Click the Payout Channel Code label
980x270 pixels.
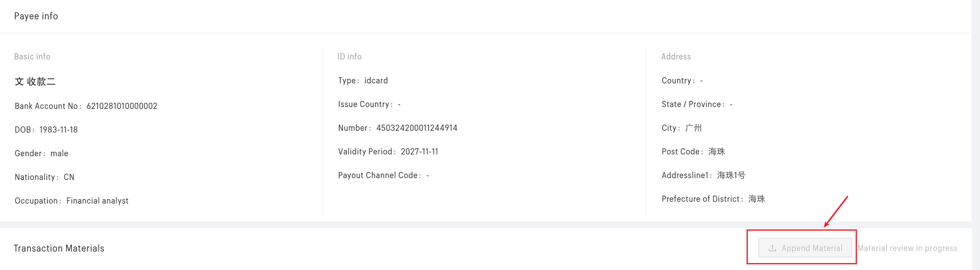tap(378, 175)
